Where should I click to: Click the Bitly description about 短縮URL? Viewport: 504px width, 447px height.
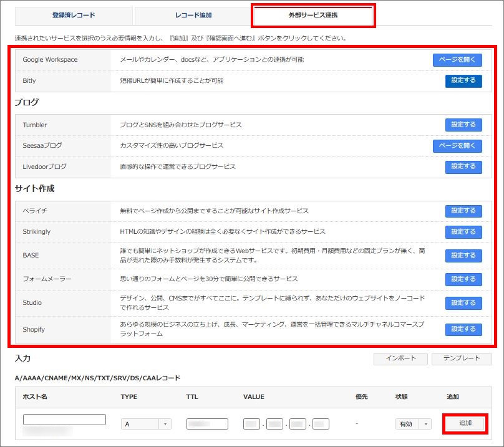172,80
